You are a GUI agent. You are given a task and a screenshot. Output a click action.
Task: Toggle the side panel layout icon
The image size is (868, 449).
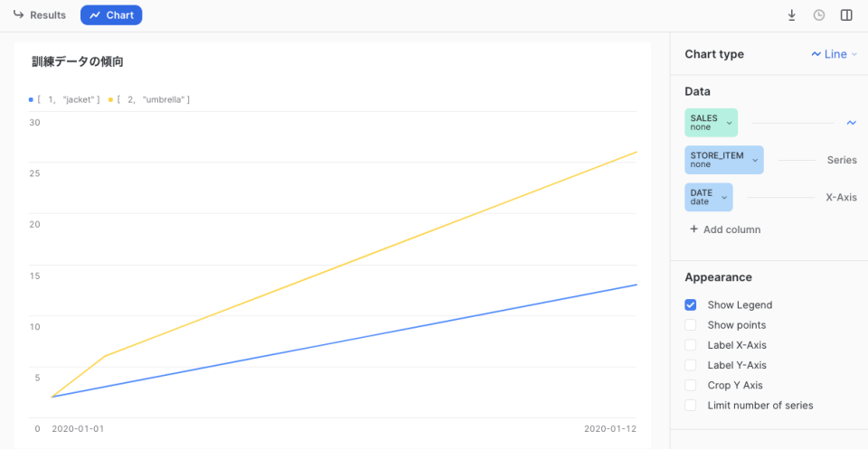(846, 15)
